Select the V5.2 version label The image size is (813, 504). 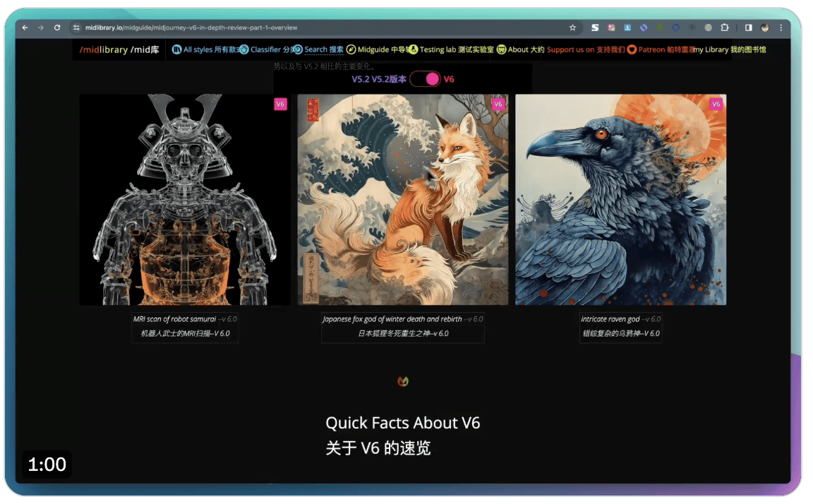click(x=378, y=79)
